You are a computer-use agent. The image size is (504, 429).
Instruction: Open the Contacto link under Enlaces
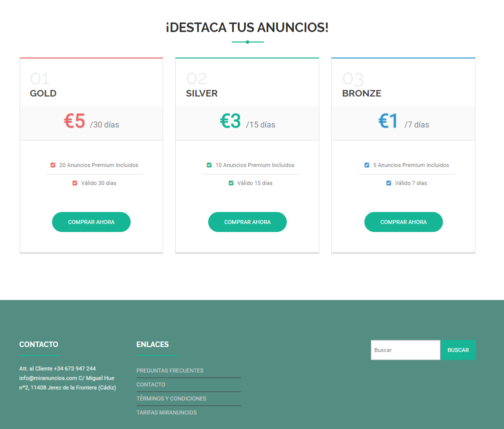(151, 384)
